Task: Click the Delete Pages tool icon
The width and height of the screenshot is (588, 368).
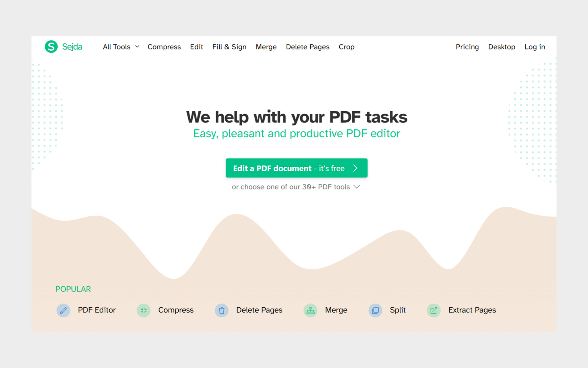Action: pyautogui.click(x=222, y=310)
